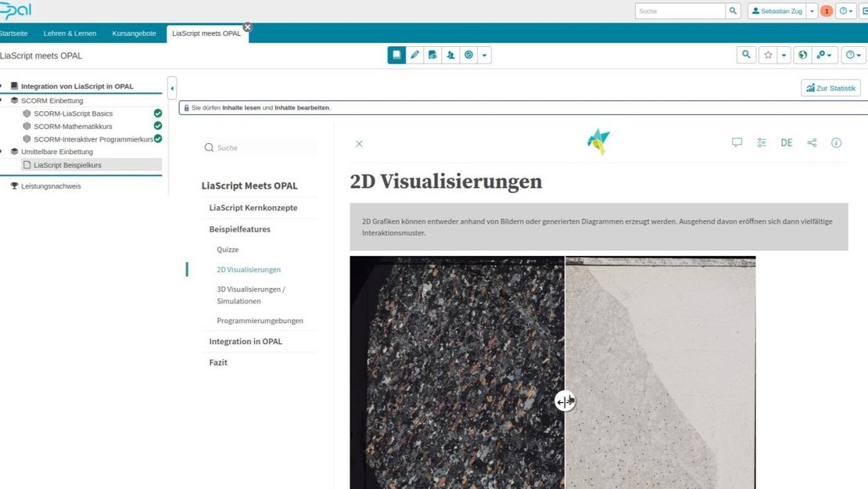Click the Zur Statistik button
The height and width of the screenshot is (489, 868).
tap(830, 88)
